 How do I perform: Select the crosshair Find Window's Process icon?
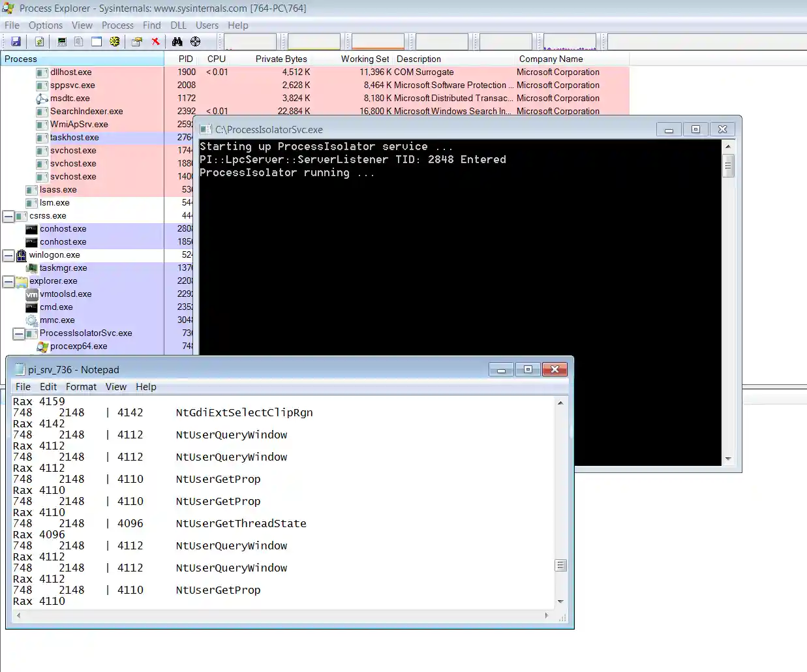pyautogui.click(x=195, y=42)
